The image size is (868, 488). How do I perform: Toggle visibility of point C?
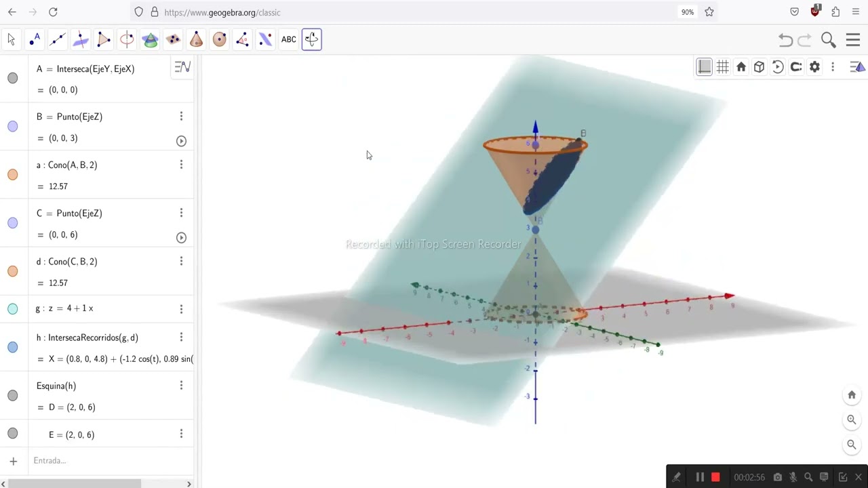coord(13,223)
